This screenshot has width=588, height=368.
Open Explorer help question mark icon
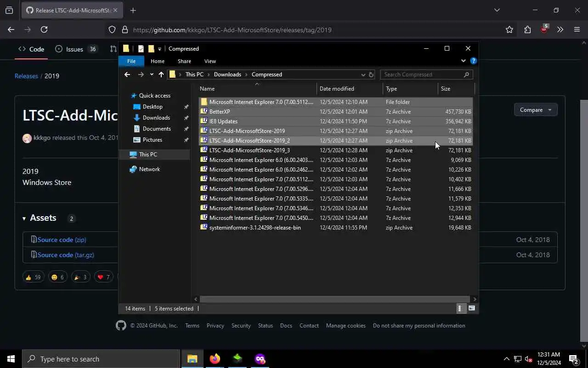tap(474, 61)
